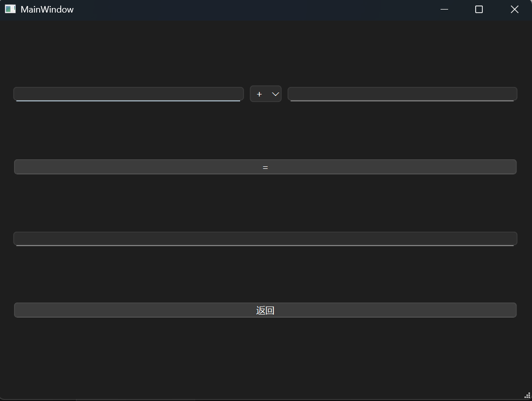Screen dimensions: 532x401
Task: Focus the left operand input field
Action: [128, 94]
